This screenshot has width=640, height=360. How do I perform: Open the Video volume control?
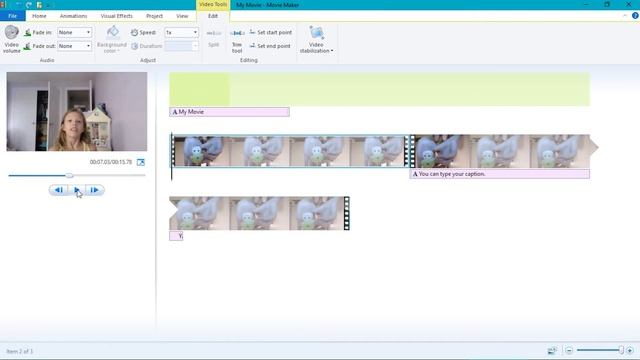click(11, 39)
